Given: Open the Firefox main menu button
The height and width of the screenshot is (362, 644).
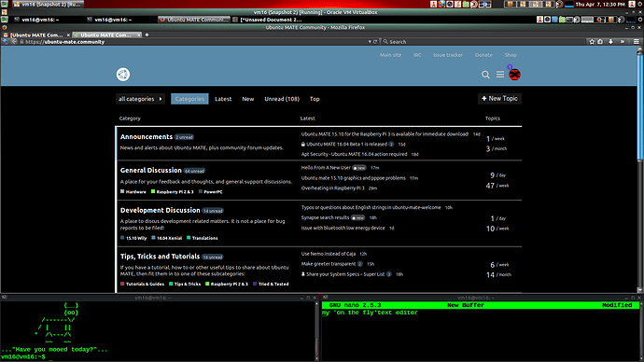Looking at the screenshot, I should pyautogui.click(x=636, y=41).
